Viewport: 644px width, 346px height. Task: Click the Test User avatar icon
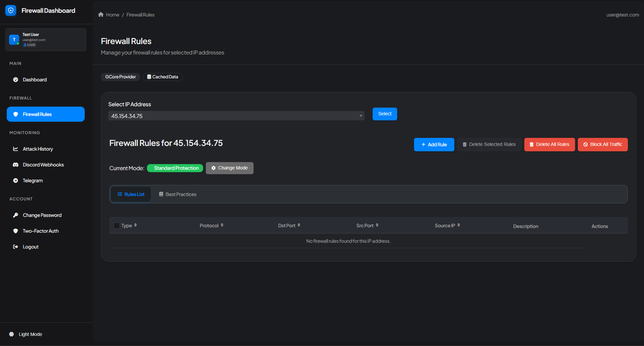(14, 39)
